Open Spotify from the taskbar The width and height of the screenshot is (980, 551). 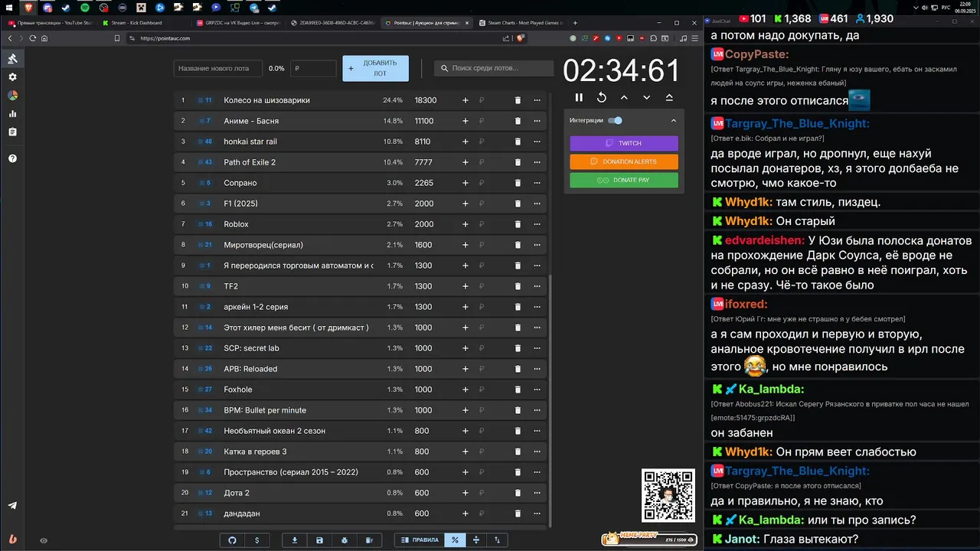tap(85, 7)
